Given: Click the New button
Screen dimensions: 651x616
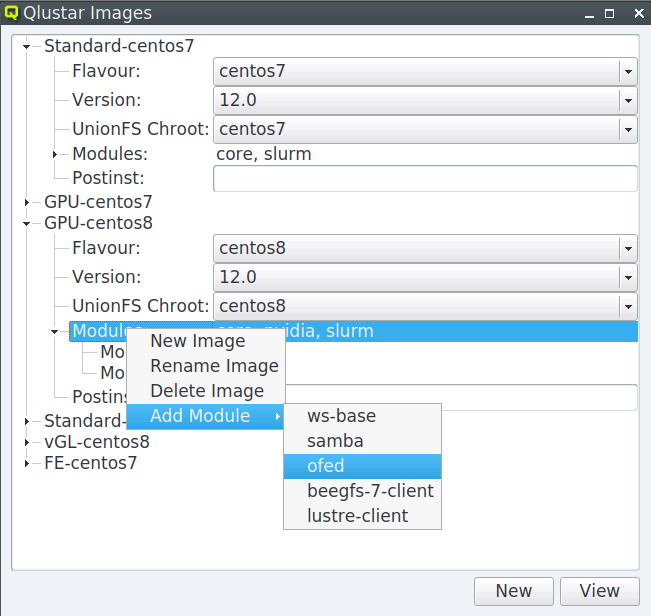Looking at the screenshot, I should coord(514,591).
